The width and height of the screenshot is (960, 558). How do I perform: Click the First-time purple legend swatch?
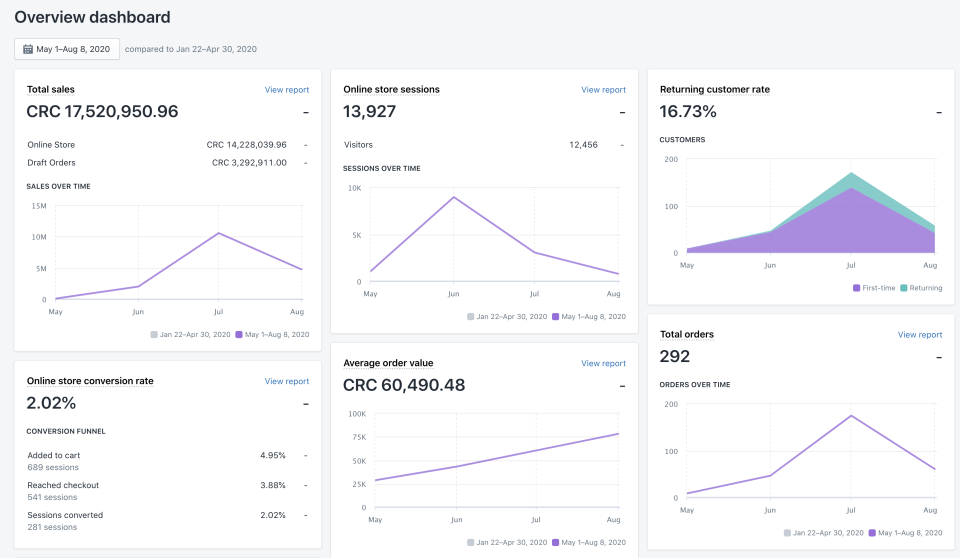pos(857,288)
